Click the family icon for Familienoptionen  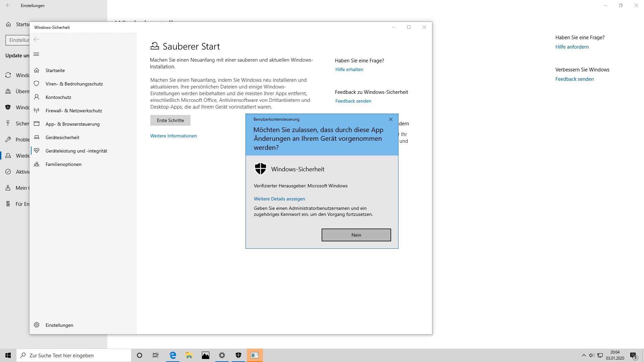coord(37,164)
